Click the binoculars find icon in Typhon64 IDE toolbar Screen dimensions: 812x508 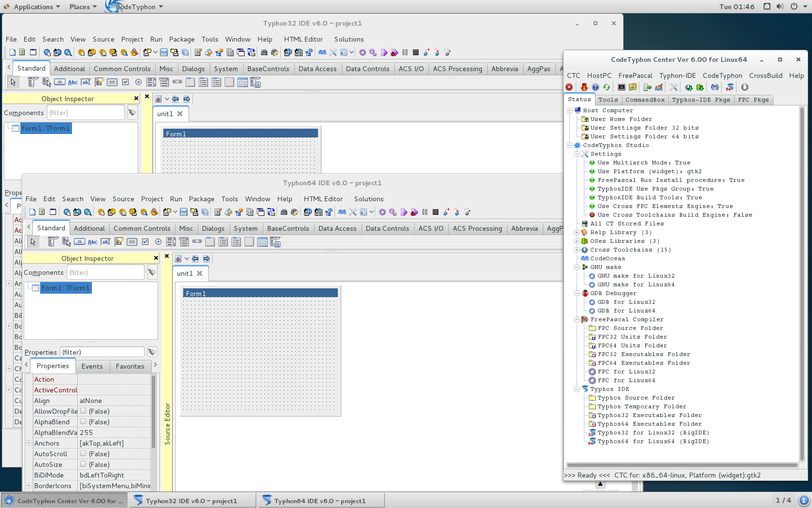[284, 212]
